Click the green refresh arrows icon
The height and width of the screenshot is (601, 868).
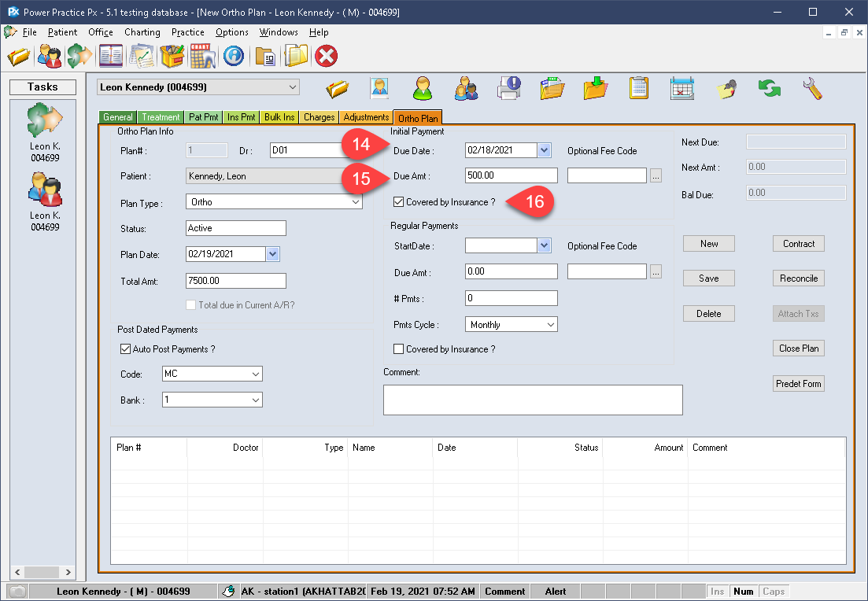coord(770,89)
